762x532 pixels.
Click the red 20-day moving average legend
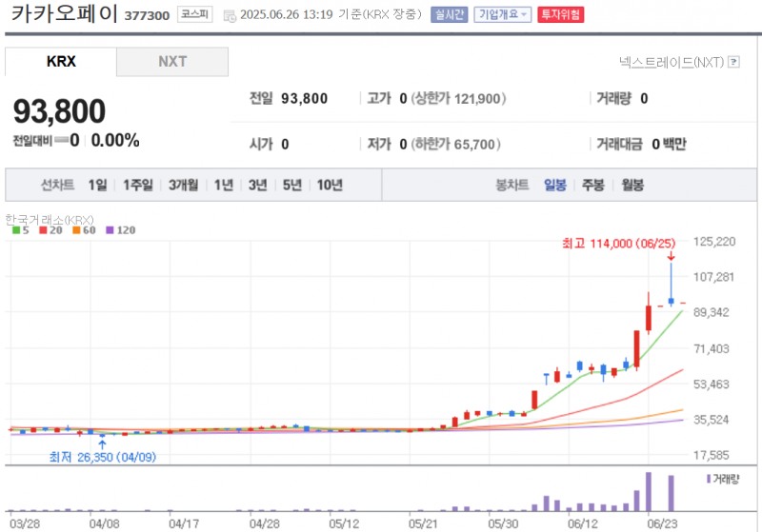50,230
